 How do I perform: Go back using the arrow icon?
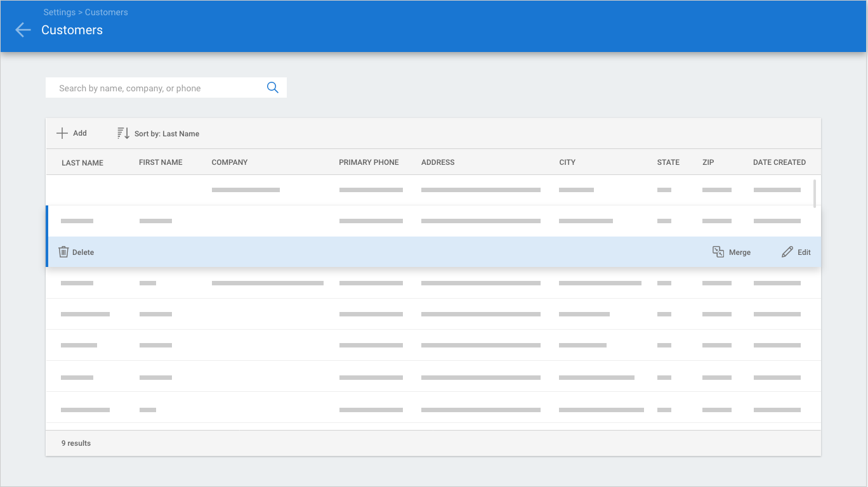click(23, 30)
